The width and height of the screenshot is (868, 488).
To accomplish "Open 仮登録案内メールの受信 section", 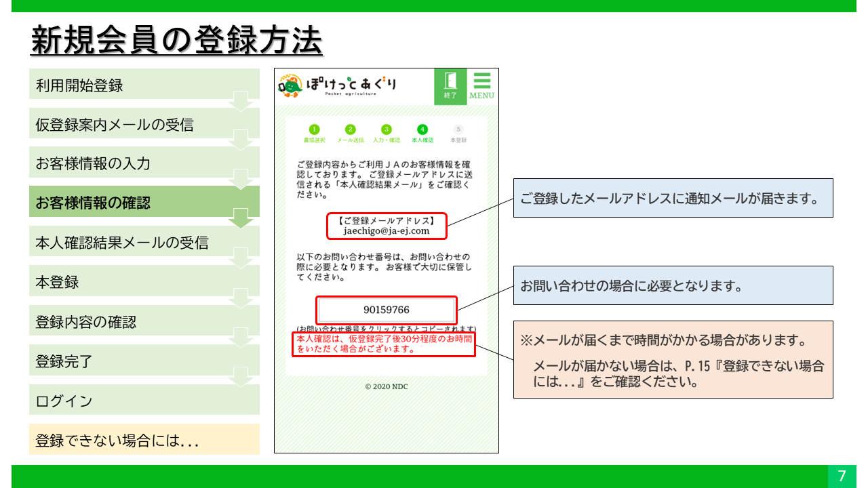I will [x=144, y=125].
